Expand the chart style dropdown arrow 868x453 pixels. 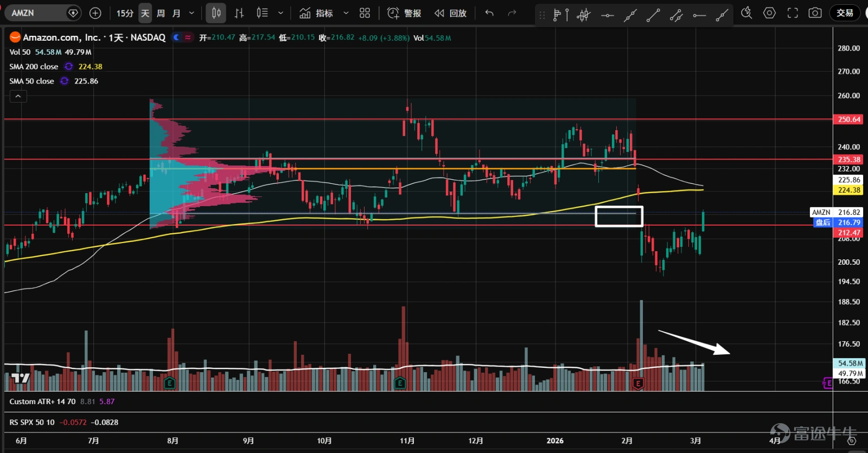pyautogui.click(x=280, y=13)
